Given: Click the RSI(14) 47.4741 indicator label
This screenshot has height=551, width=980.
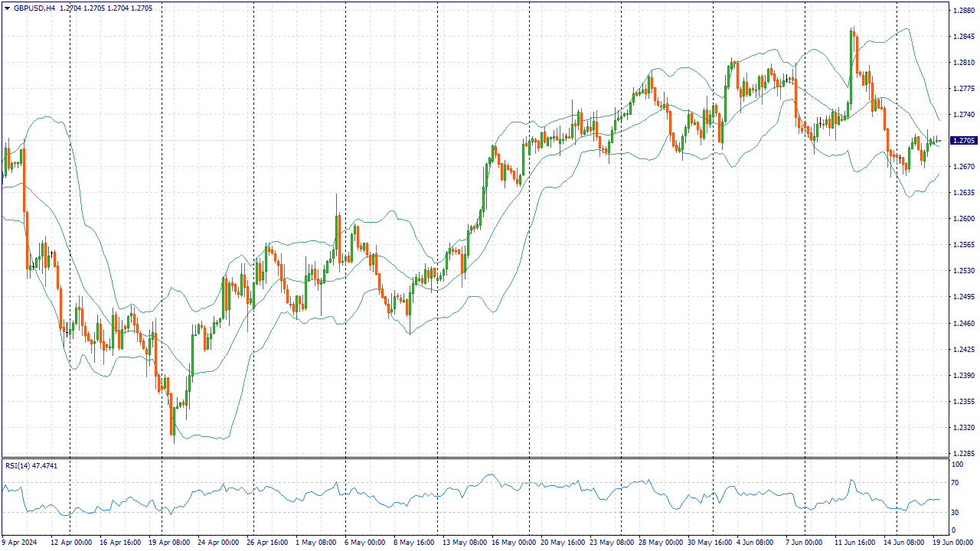Looking at the screenshot, I should click(31, 465).
